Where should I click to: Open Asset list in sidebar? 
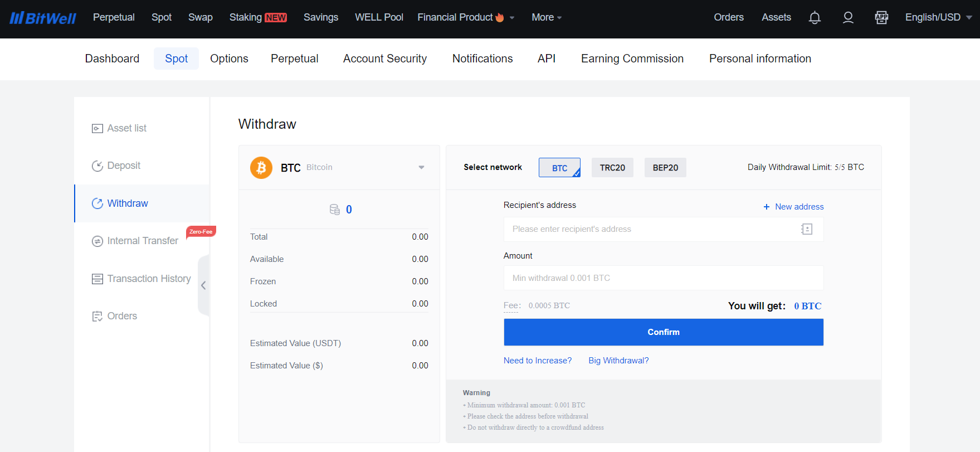126,128
